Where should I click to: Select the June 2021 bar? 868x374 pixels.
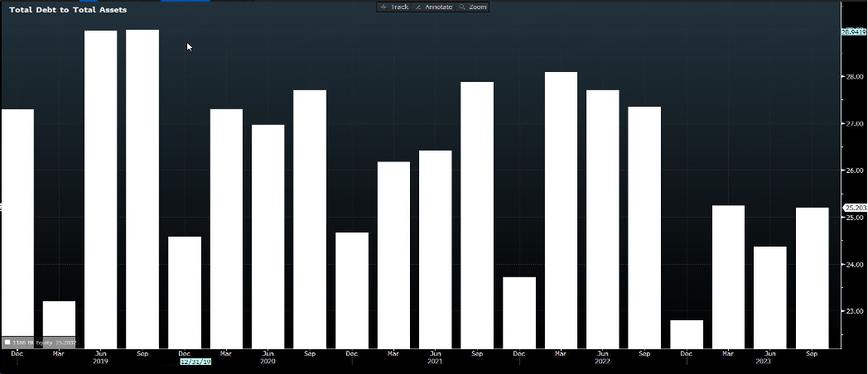tap(435, 250)
